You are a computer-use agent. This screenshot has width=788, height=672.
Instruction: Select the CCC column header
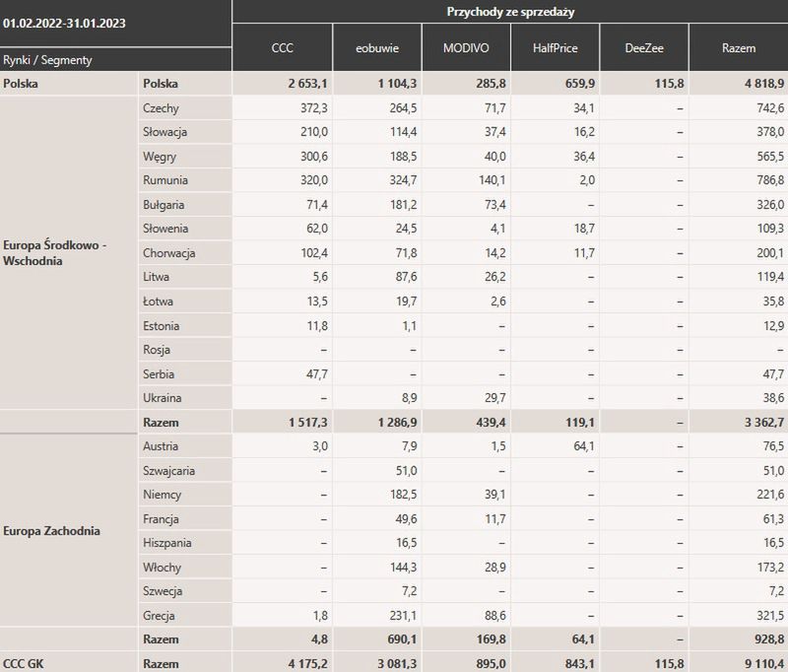(282, 47)
